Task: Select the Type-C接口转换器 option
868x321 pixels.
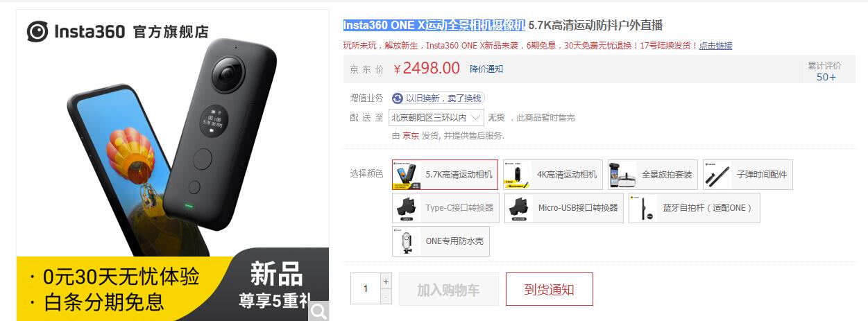Action: coord(445,208)
